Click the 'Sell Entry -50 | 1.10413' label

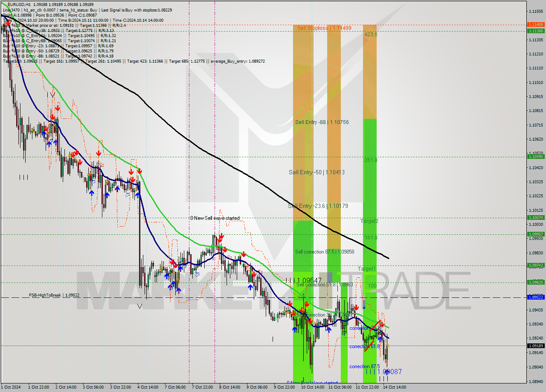pyautogui.click(x=317, y=172)
